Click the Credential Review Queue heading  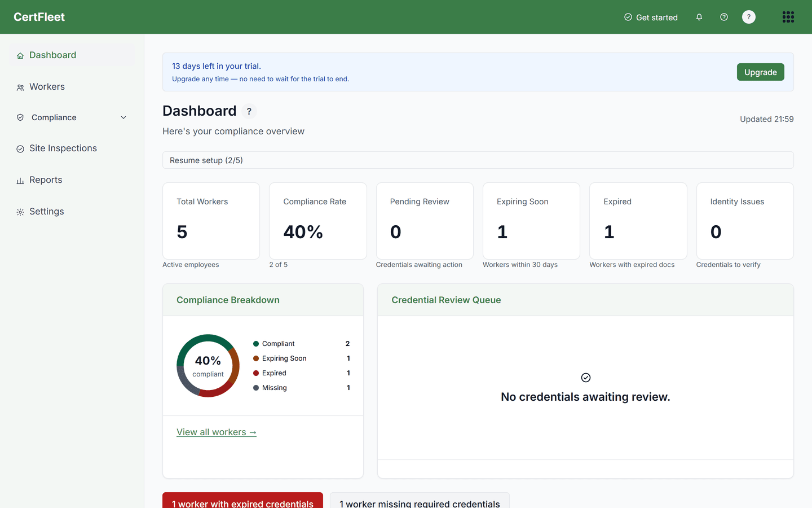pyautogui.click(x=446, y=300)
